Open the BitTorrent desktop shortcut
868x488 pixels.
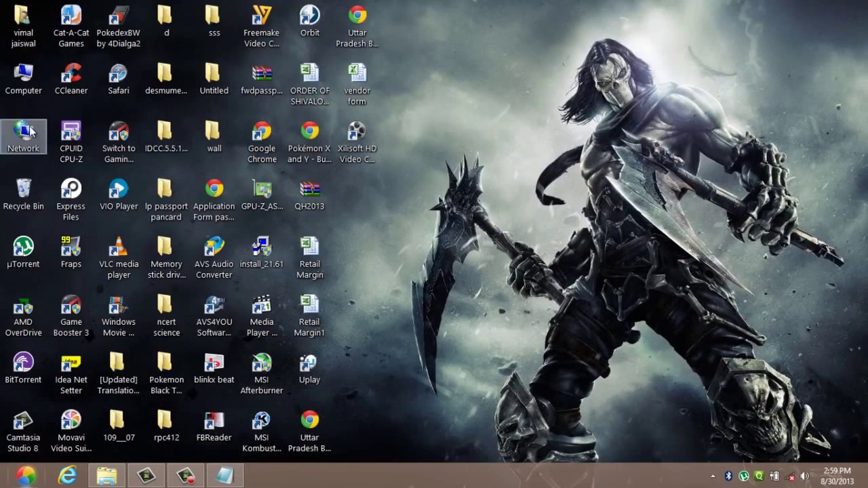(23, 369)
